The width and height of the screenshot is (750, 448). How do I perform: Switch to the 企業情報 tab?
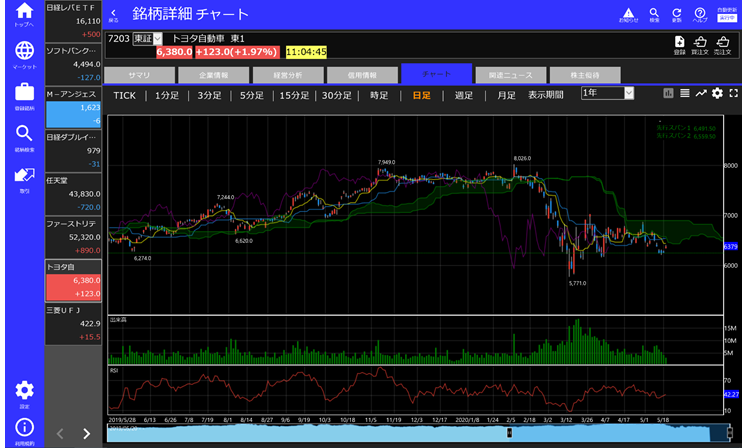[x=213, y=75]
